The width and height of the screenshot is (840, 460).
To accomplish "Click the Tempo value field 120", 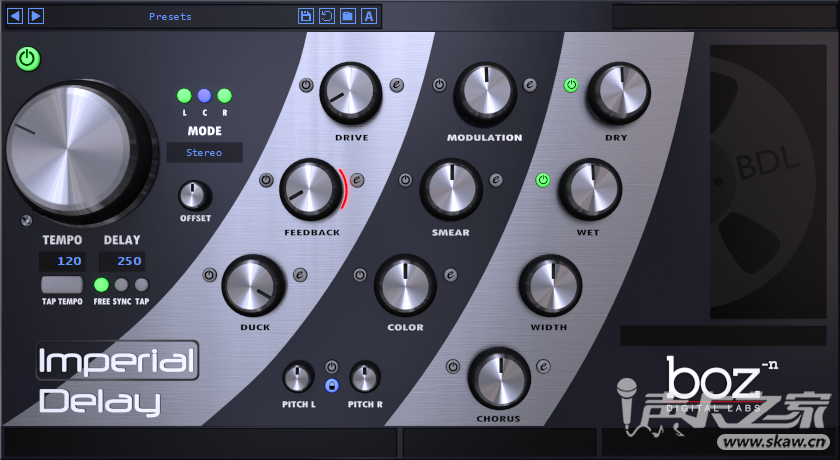I will pos(62,261).
